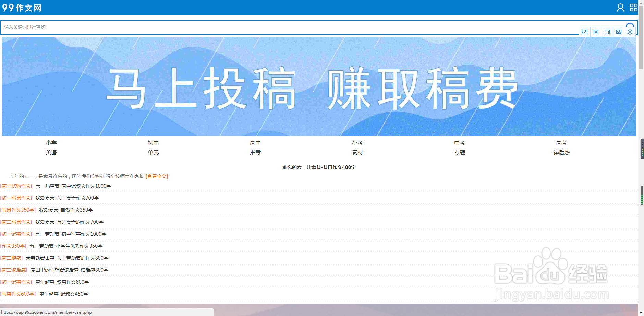The height and width of the screenshot is (316, 644).
Task: Select the copy/duplicate icon on the toolbar
Action: (607, 32)
